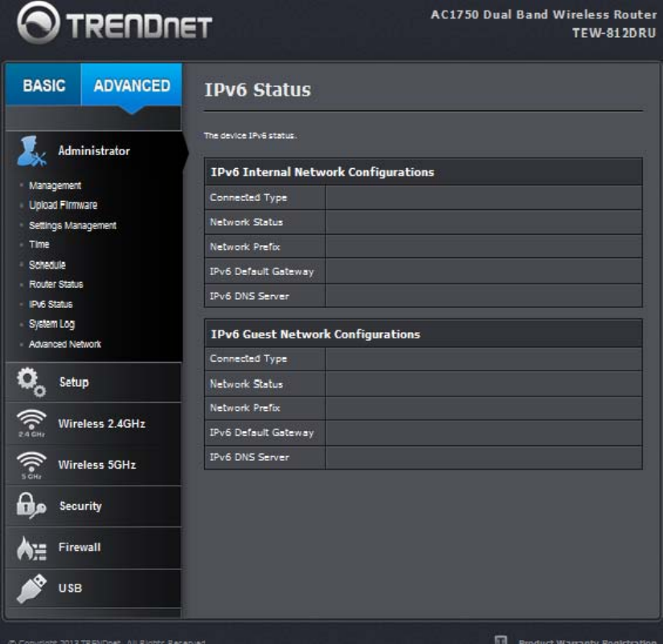663x644 pixels.
Task: Click the Wireless 5GHz signal icon
Action: (x=31, y=465)
